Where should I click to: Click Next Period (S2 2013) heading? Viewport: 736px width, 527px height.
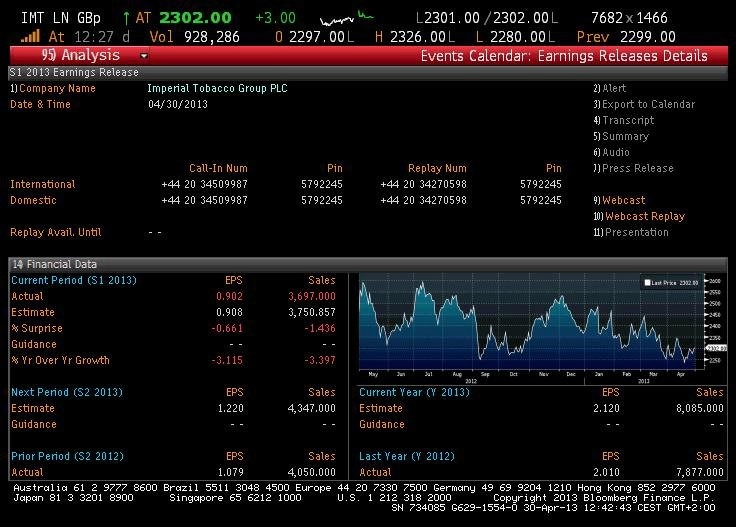pos(67,392)
